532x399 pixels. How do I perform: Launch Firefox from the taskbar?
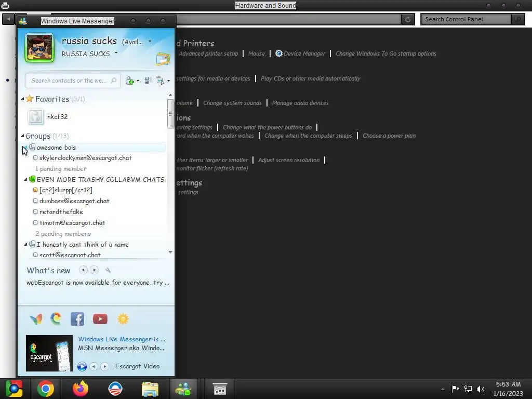[x=81, y=389]
